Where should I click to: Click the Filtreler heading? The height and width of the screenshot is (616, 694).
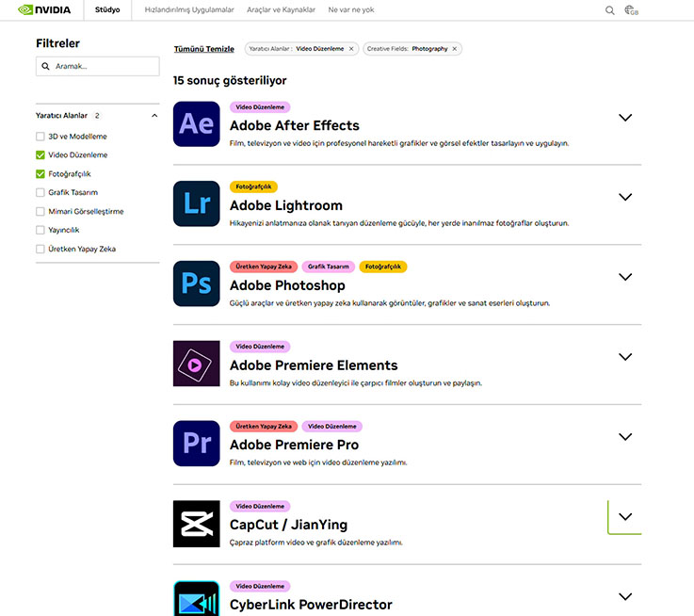[58, 43]
